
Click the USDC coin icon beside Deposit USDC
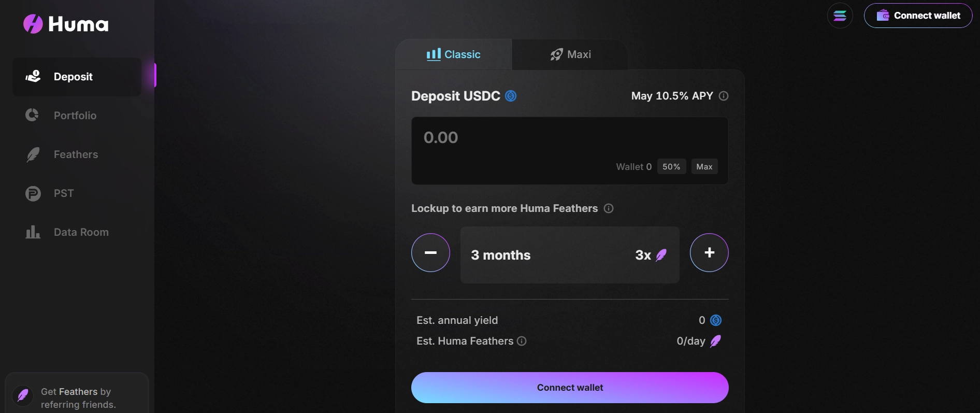[512, 96]
